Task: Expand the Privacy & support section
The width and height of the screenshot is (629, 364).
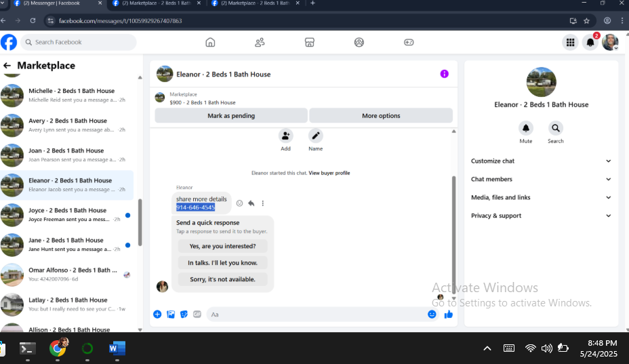Action: pos(541,216)
